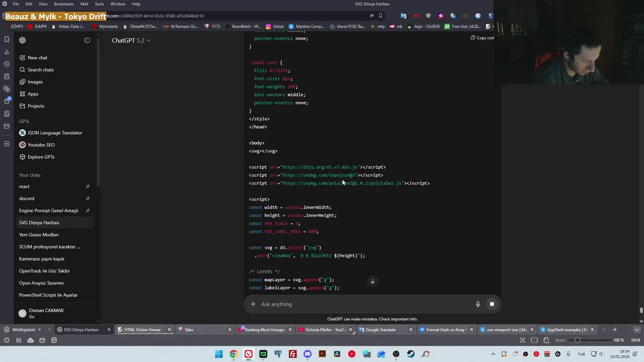Show hidden system tray icons

pyautogui.click(x=493, y=354)
